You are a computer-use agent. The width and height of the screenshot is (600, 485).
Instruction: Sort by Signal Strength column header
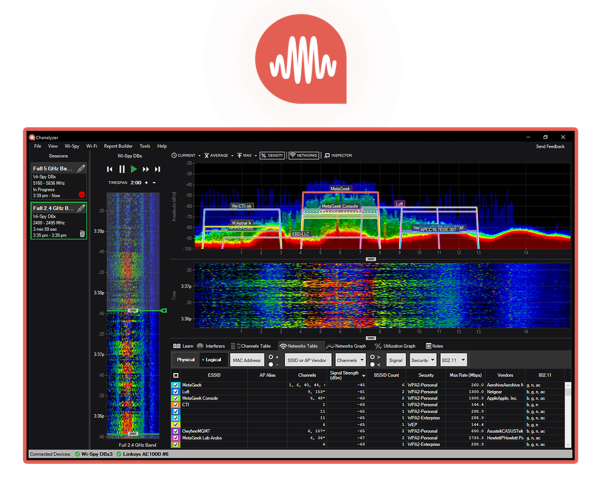[347, 375]
